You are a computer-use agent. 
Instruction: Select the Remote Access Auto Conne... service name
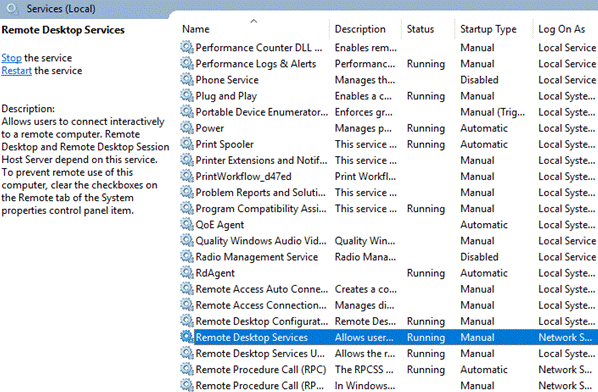point(262,289)
